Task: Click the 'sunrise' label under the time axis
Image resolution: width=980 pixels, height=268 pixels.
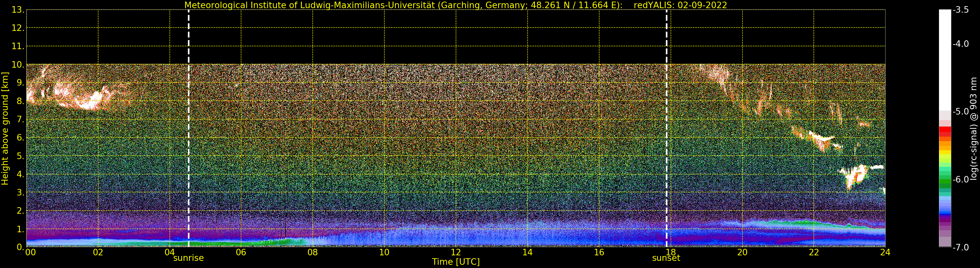Action: click(189, 258)
